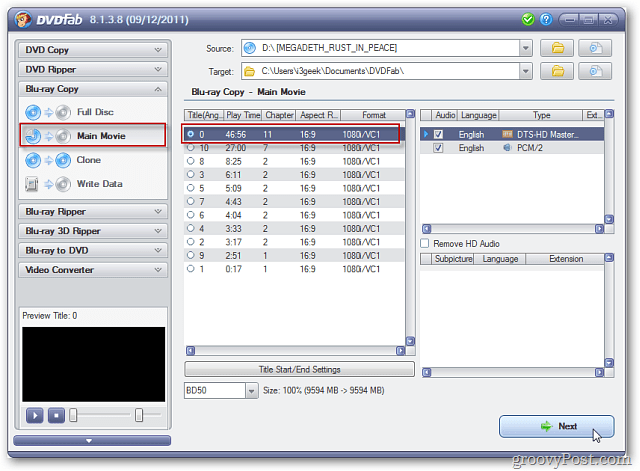Click the play button under preview
640x471 pixels.
tap(35, 415)
